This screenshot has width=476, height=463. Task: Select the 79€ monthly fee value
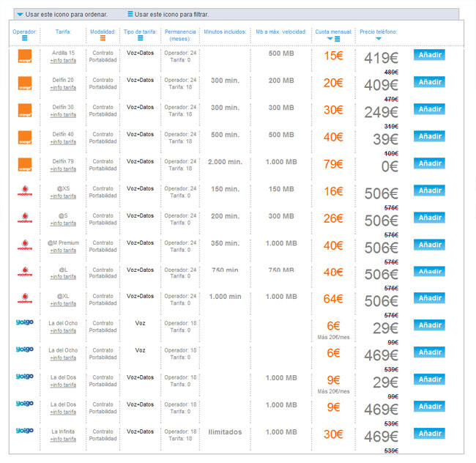tap(333, 164)
